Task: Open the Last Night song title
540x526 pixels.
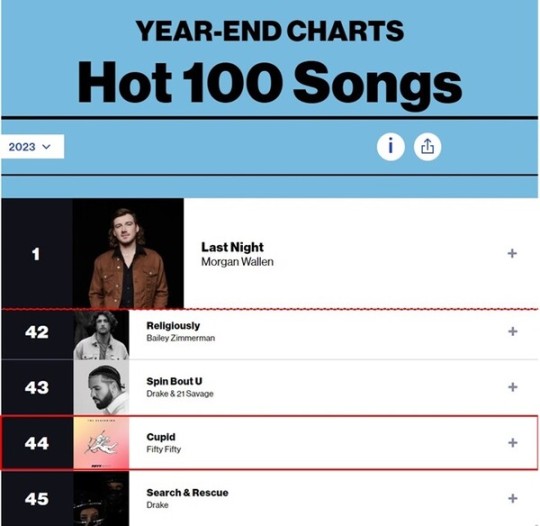Action: [232, 247]
